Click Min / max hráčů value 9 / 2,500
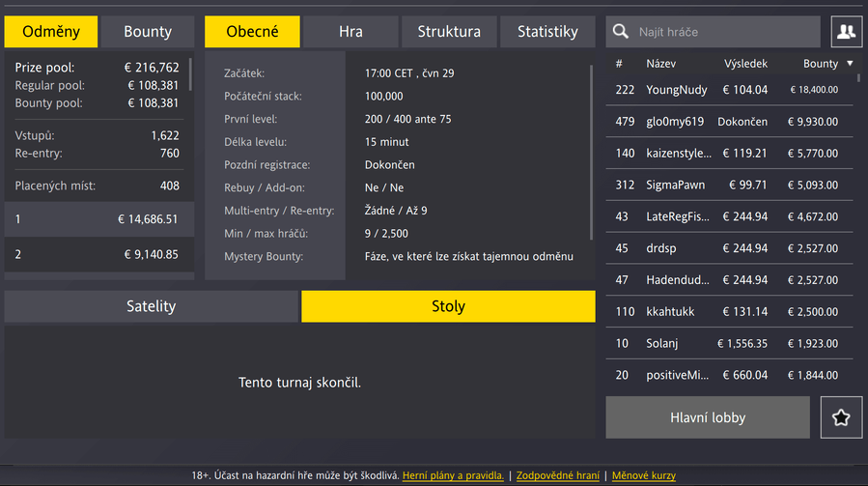This screenshot has width=868, height=486. point(386,234)
